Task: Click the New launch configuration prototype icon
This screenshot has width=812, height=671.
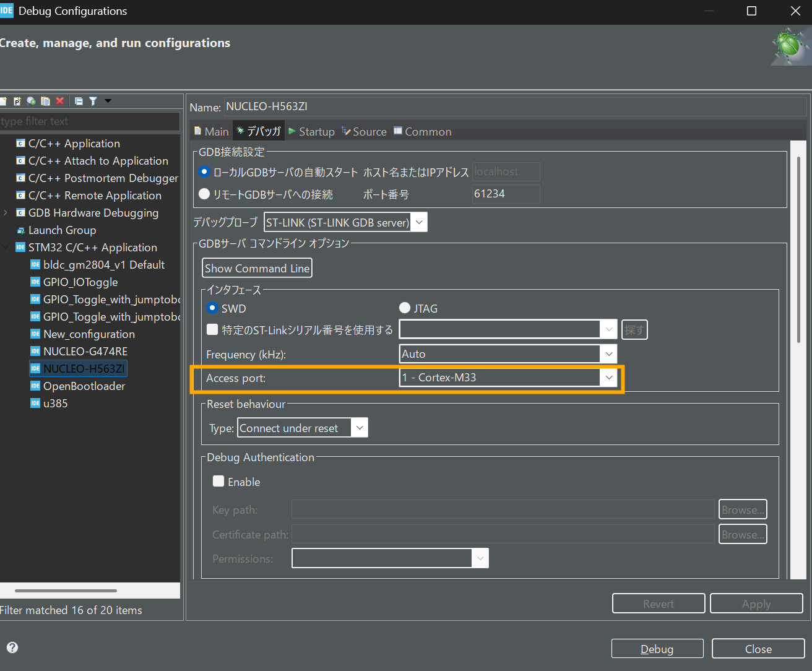Action: [x=17, y=101]
